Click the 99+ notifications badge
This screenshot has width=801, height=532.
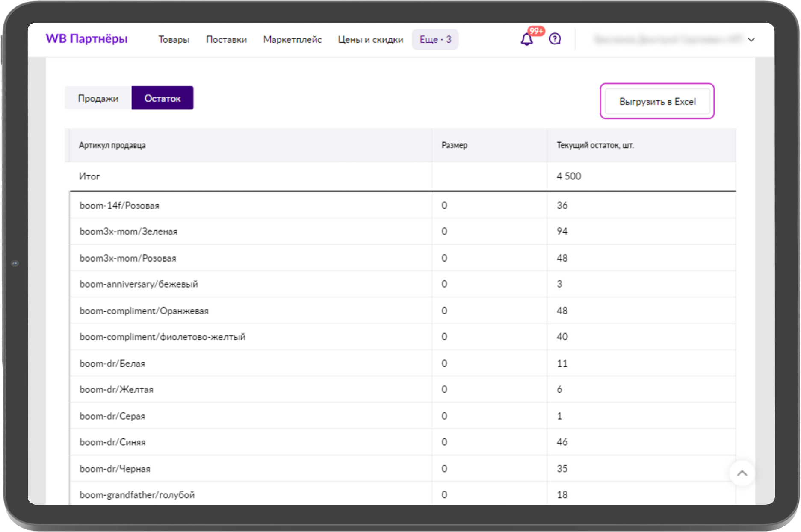535,31
